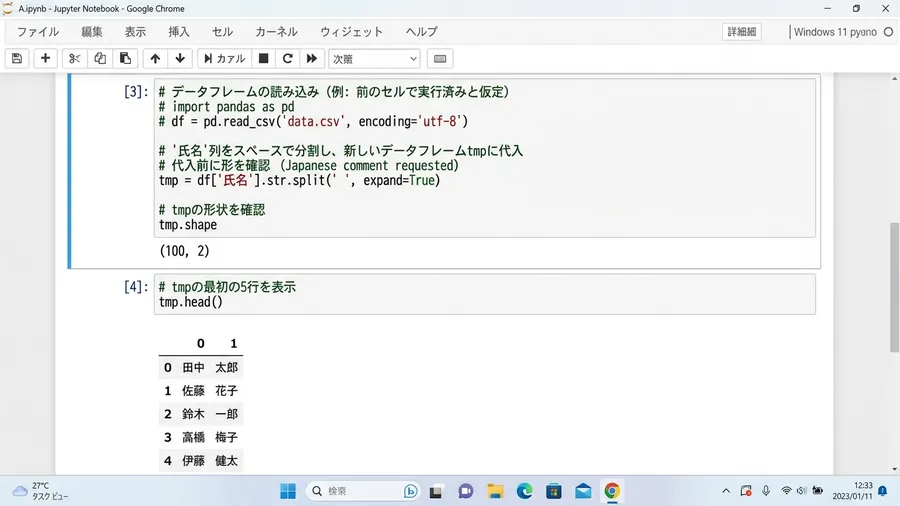The image size is (900, 506).
Task: Restart the kernel with the circular arrow icon
Action: point(288,59)
